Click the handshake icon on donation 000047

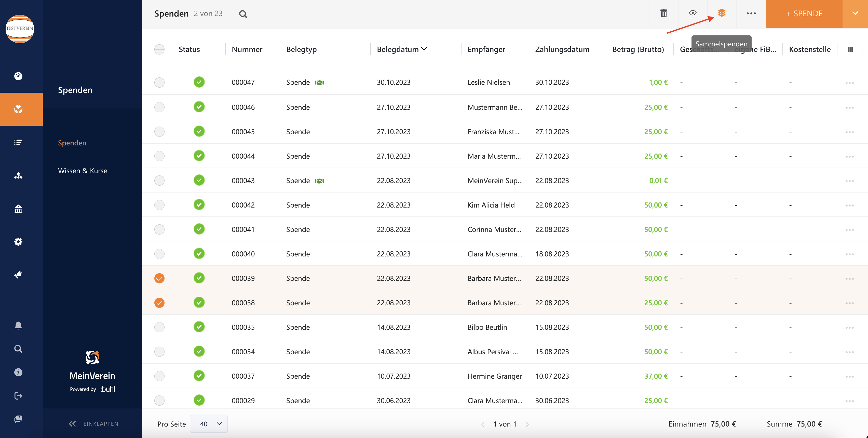coord(319,83)
